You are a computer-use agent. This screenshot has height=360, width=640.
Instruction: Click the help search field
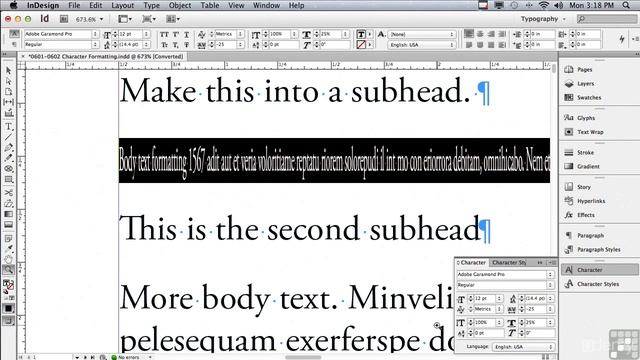(607, 19)
